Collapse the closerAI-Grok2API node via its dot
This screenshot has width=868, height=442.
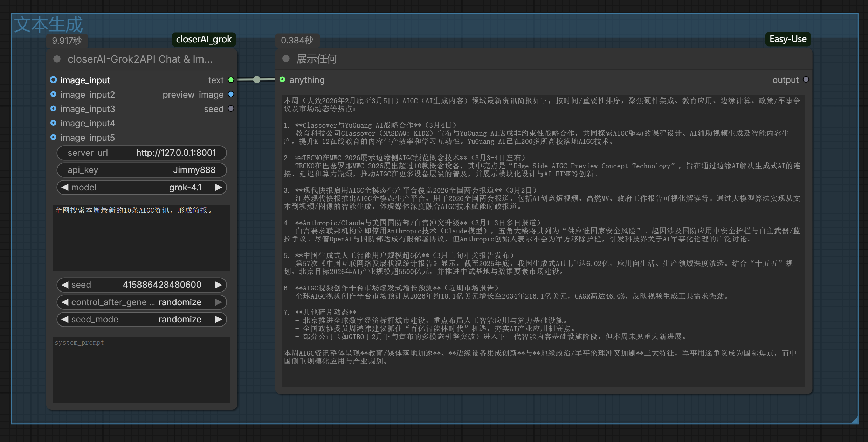coord(57,59)
